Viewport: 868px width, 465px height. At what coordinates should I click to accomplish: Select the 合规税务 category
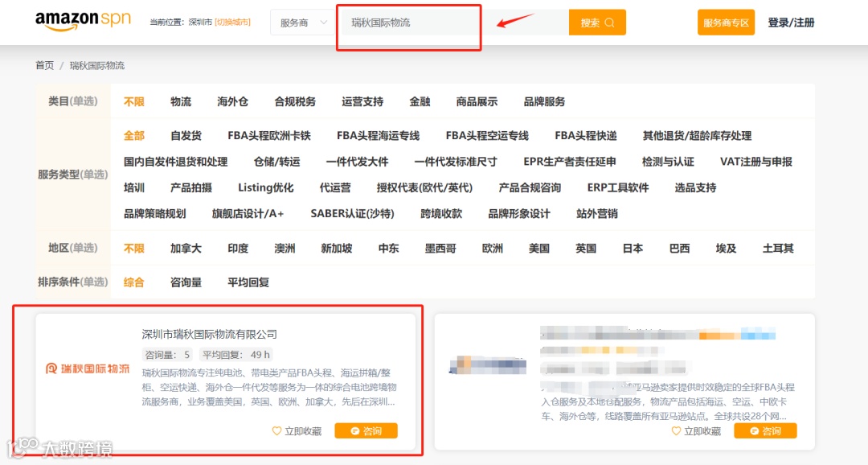point(295,101)
